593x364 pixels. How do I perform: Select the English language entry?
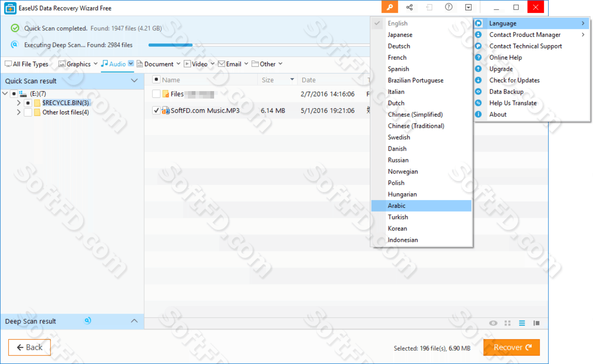coord(422,24)
